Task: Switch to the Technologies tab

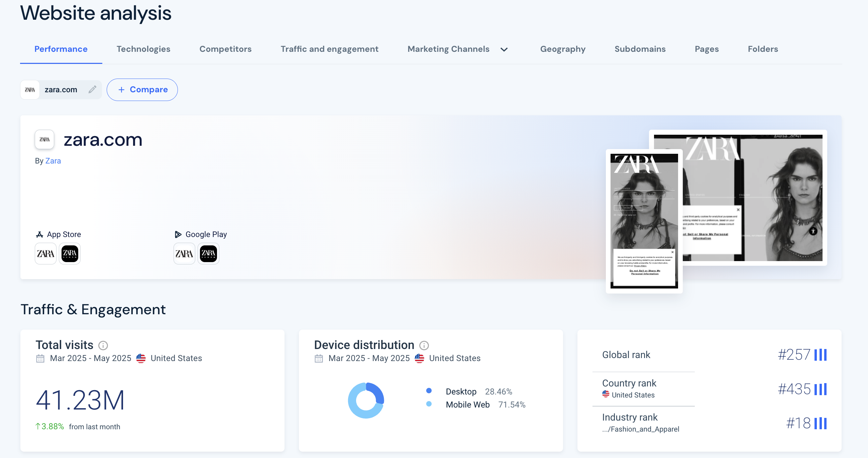Action: tap(143, 49)
